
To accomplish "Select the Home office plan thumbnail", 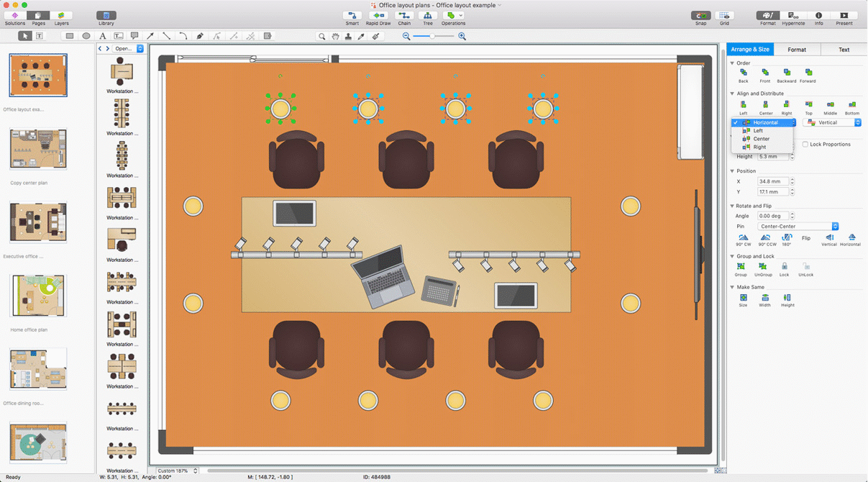I will (x=38, y=296).
